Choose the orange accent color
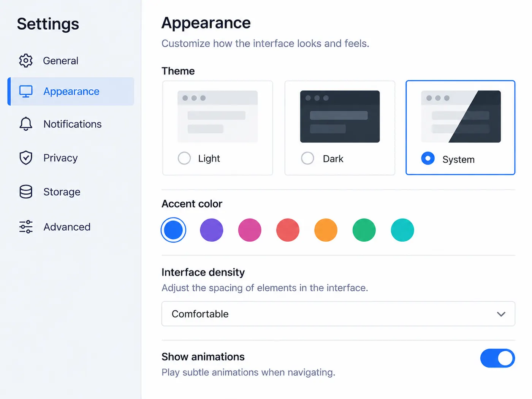532x399 pixels. click(326, 230)
